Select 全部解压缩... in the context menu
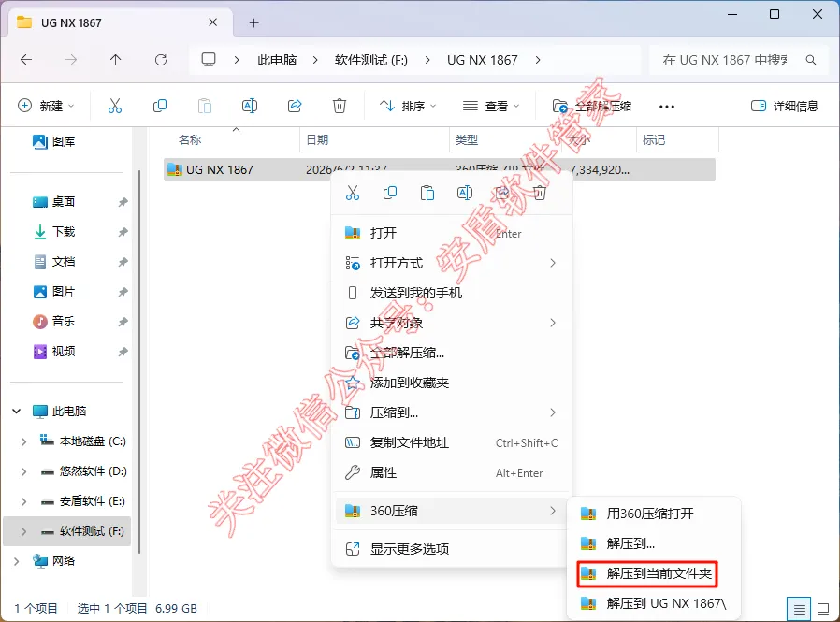 coord(452,353)
